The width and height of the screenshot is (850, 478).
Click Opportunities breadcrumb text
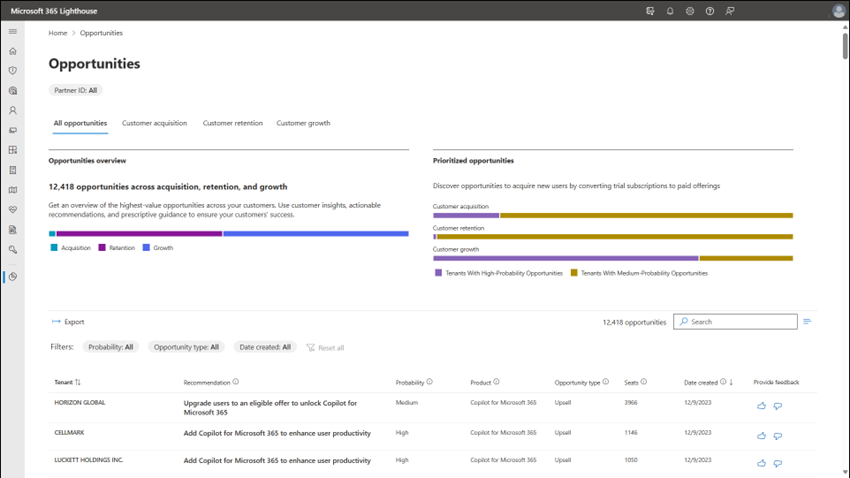(x=101, y=33)
